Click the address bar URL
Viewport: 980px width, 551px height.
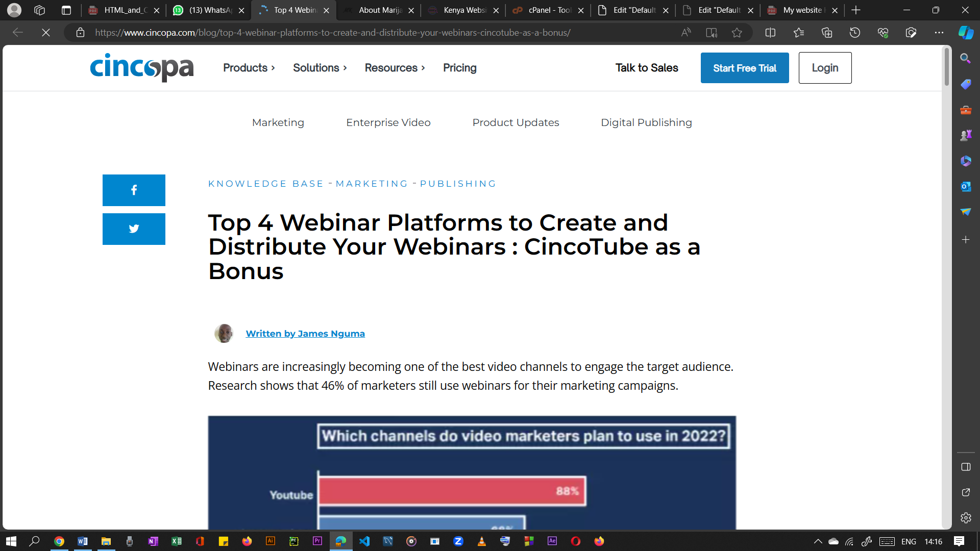pos(332,33)
